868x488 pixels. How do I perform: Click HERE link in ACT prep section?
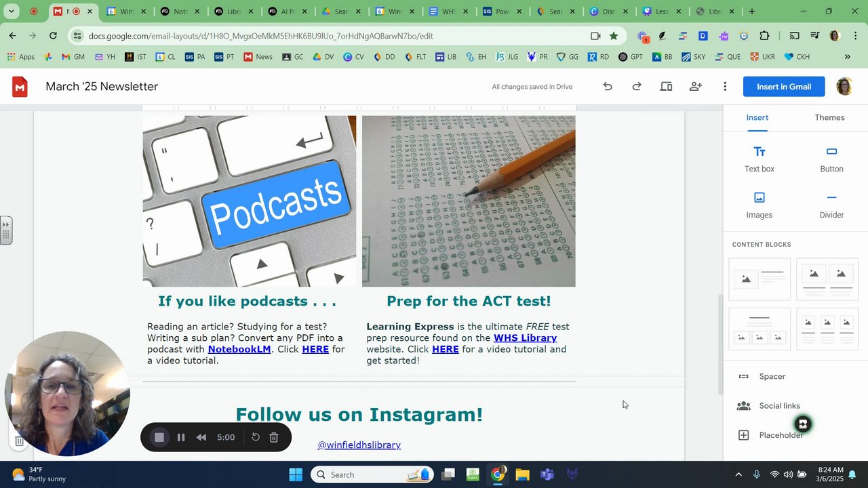coord(446,349)
